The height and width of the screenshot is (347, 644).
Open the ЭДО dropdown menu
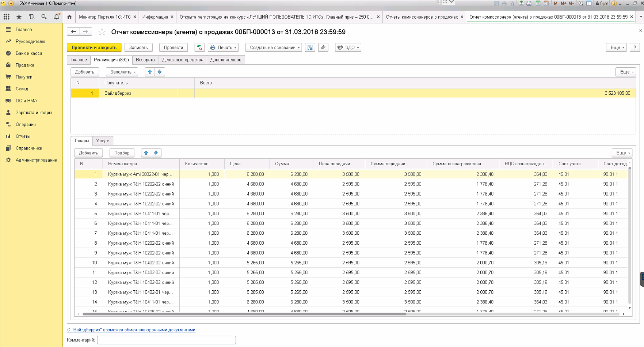click(x=348, y=48)
